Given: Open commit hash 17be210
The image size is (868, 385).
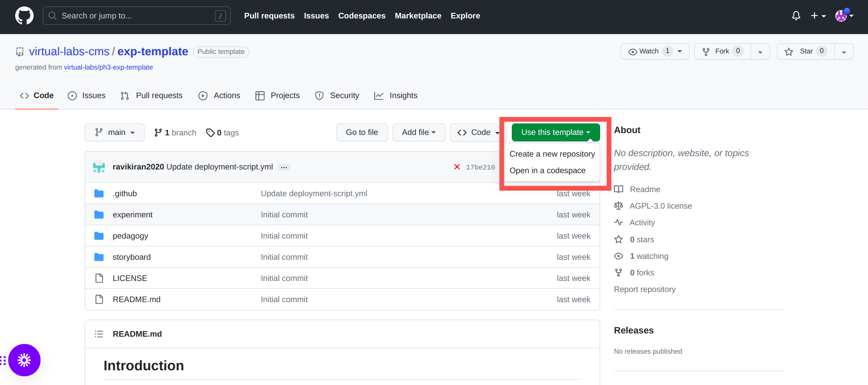Looking at the screenshot, I should point(480,167).
